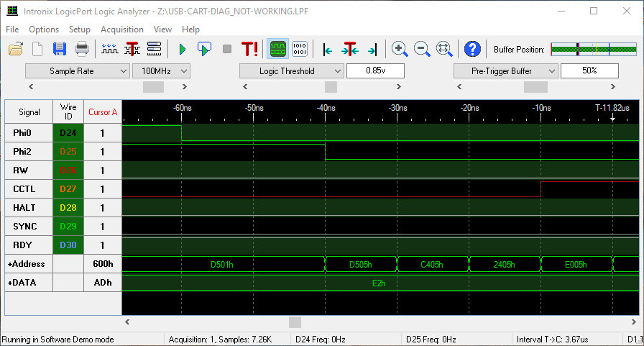Click the Cursor A column header

(x=103, y=112)
